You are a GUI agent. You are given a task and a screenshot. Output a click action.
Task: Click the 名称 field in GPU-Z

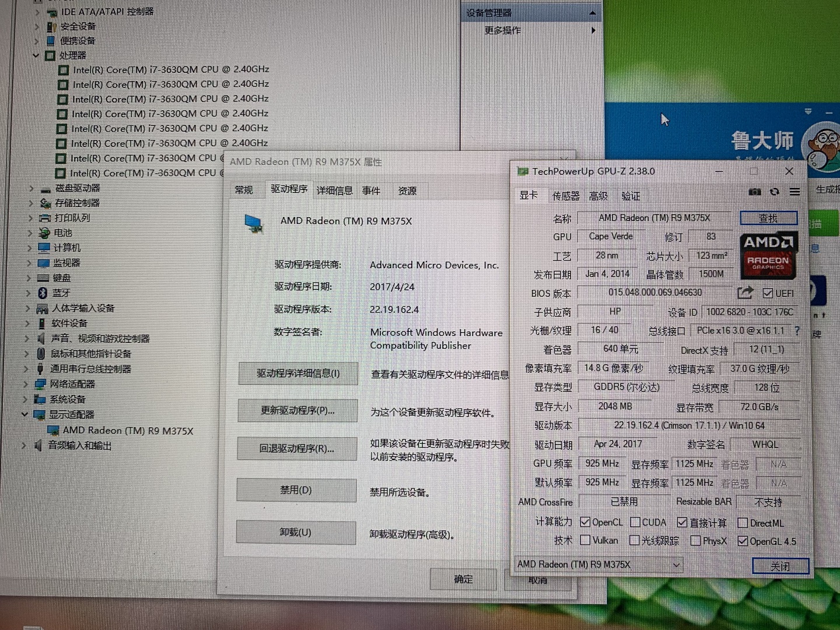(654, 218)
